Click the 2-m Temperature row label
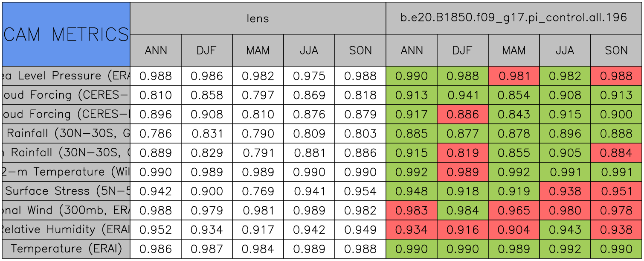 coord(66,172)
